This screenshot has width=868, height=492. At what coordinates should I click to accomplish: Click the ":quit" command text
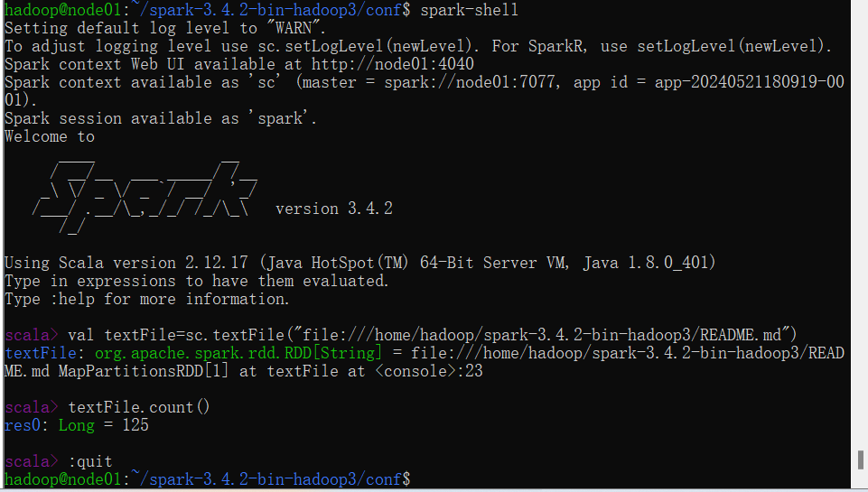pyautogui.click(x=90, y=461)
